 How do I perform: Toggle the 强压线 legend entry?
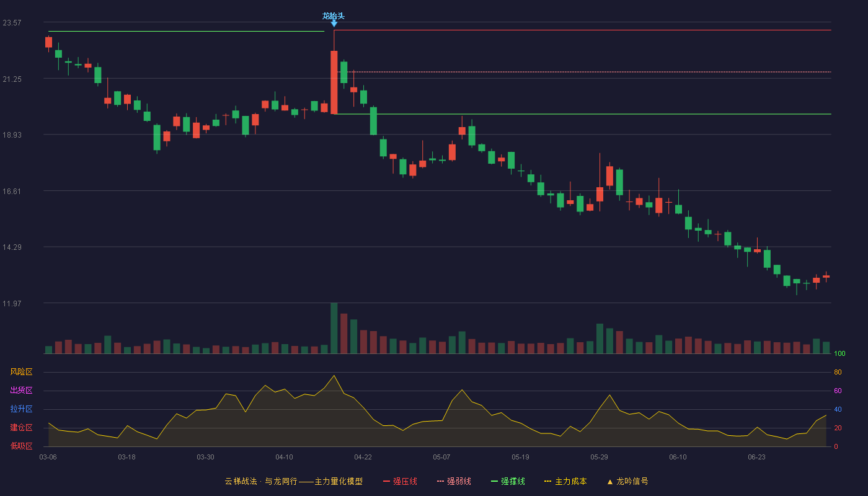click(400, 481)
